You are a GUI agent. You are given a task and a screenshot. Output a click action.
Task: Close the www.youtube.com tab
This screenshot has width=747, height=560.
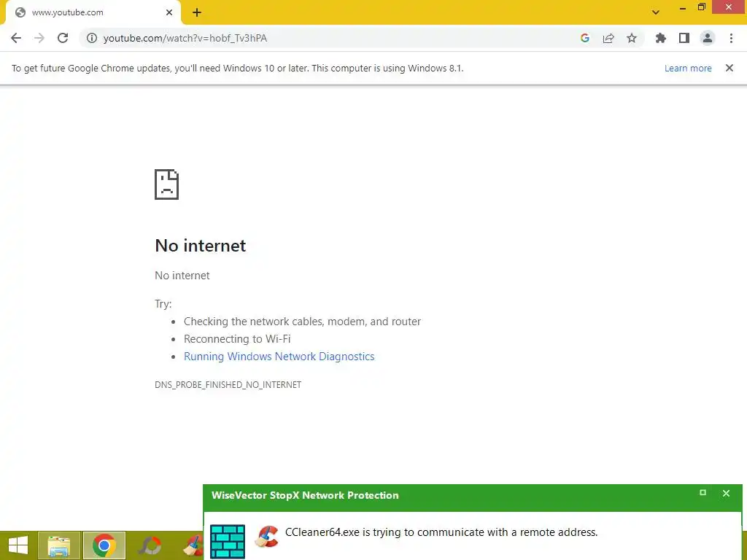point(169,12)
